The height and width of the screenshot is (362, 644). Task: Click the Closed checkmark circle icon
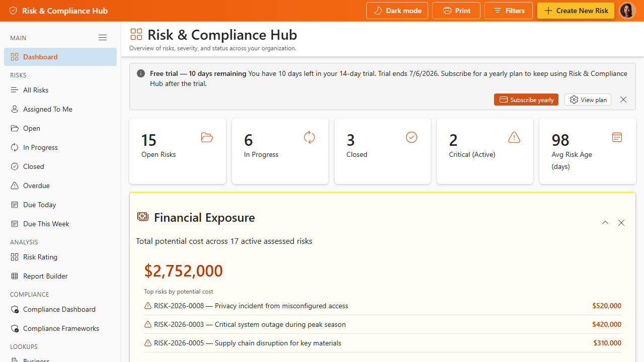click(x=412, y=137)
